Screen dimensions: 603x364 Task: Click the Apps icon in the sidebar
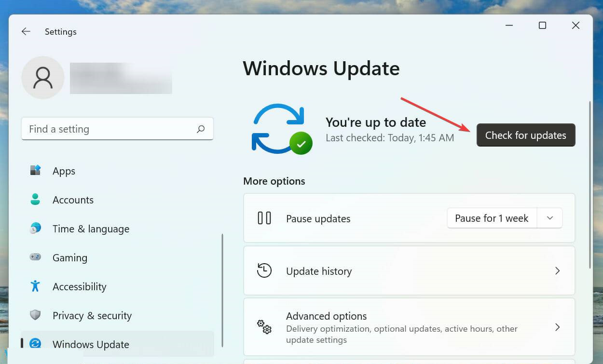[x=35, y=171]
